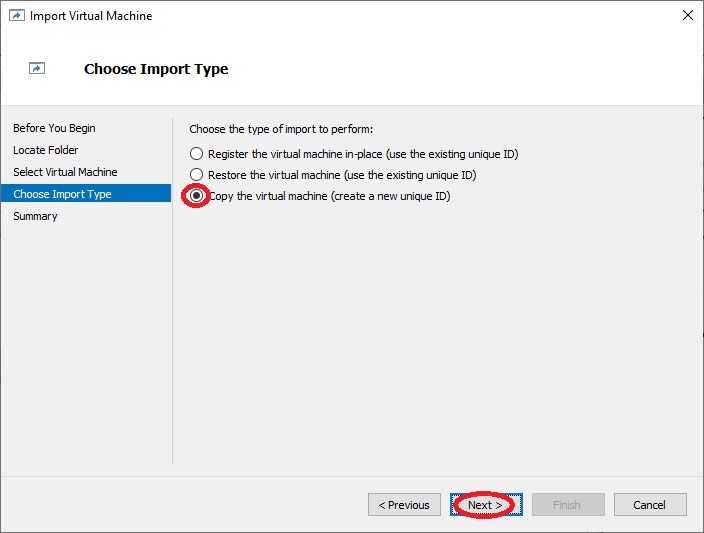The width and height of the screenshot is (704, 533).
Task: Click the Copy the virtual machine label text
Action: (329, 196)
